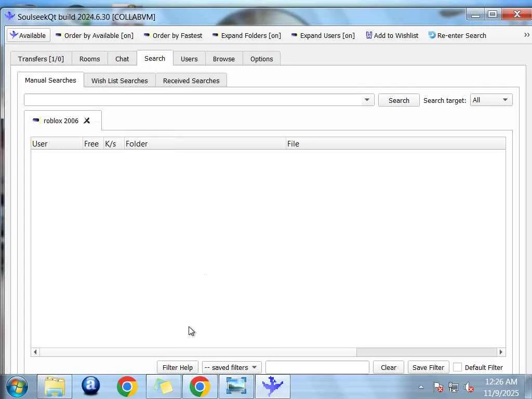Toggle Order by Fastest option
The image size is (532, 399).
coord(173,35)
